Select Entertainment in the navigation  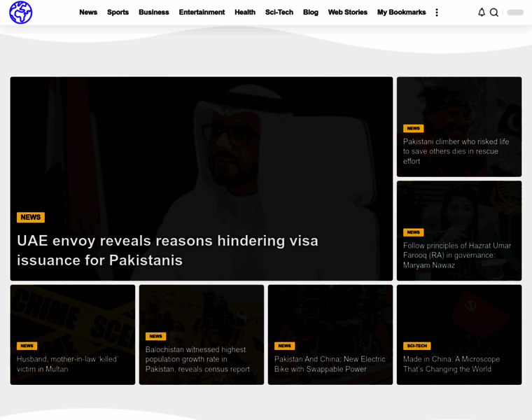202,12
